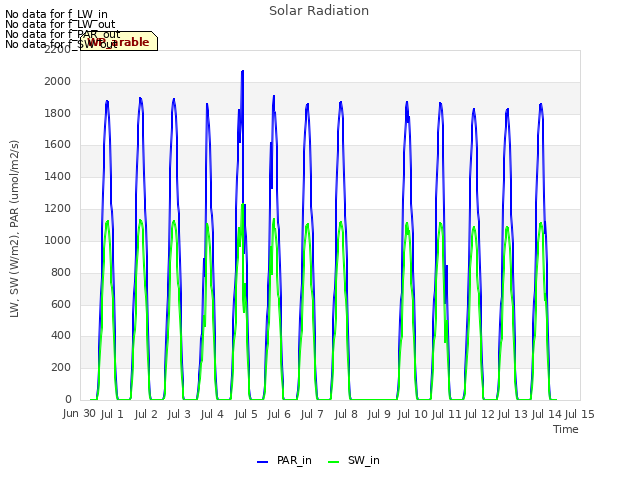Image resolution: width=640 pixels, height=480 pixels.
Task: Click the 400 y-axis tick label
Action: (61, 336)
